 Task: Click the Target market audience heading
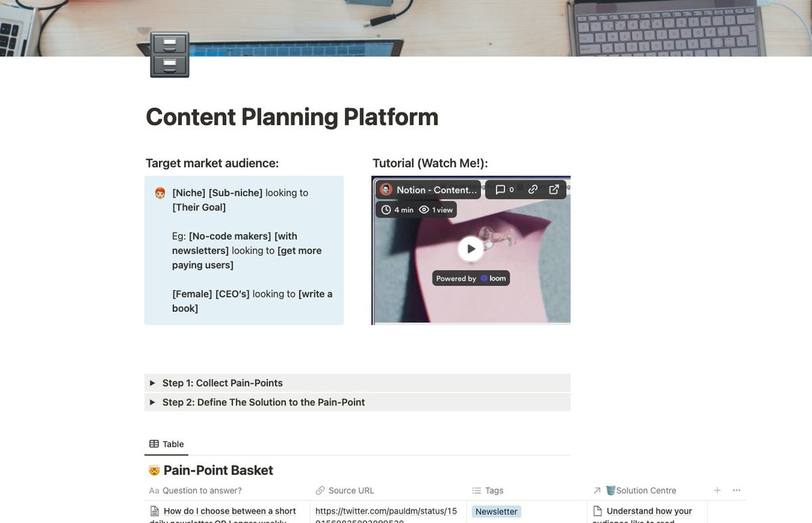[212, 163]
